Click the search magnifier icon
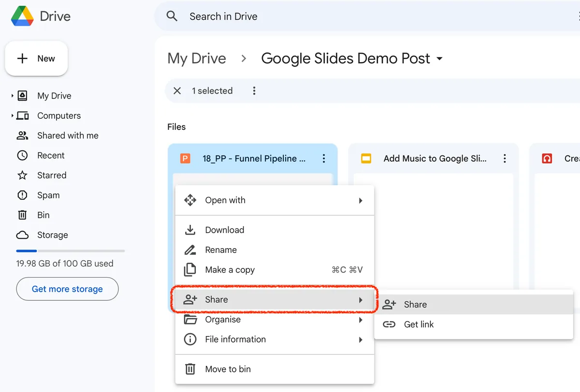Viewport: 580px width, 392px height. point(172,16)
